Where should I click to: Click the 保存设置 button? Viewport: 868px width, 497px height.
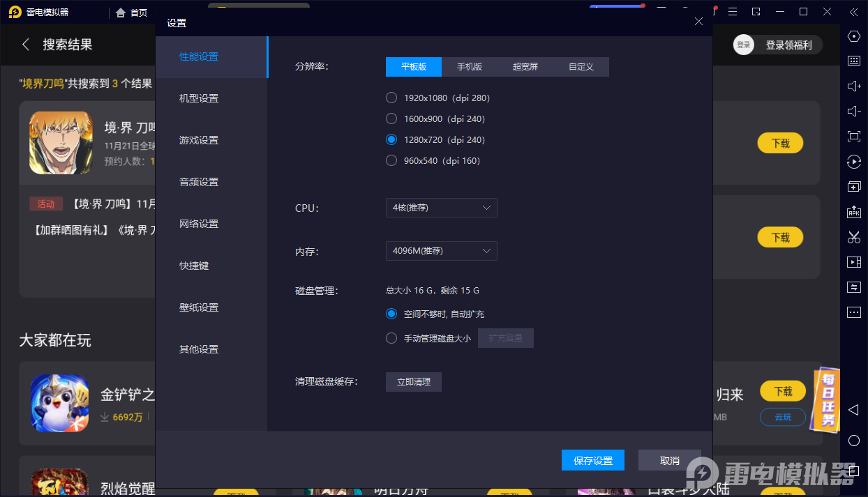click(592, 460)
